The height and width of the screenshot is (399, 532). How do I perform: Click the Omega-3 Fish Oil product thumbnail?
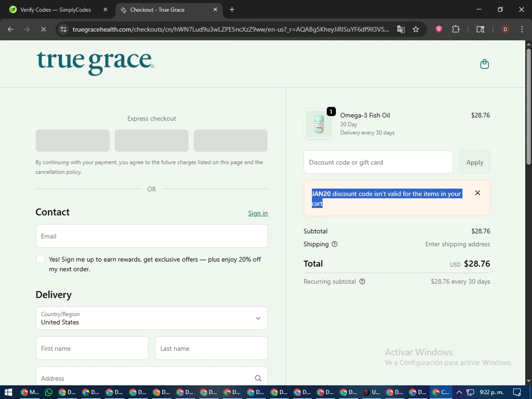point(319,124)
